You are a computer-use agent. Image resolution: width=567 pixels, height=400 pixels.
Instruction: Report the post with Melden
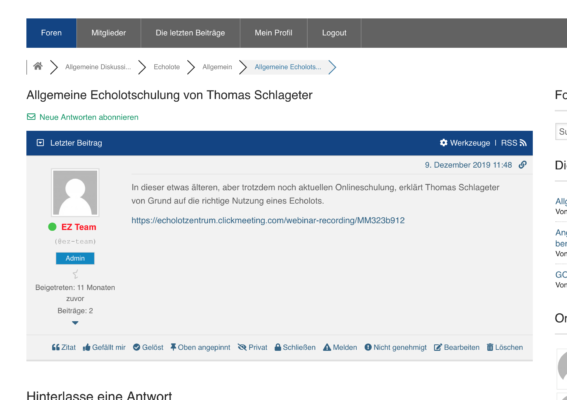pos(340,347)
